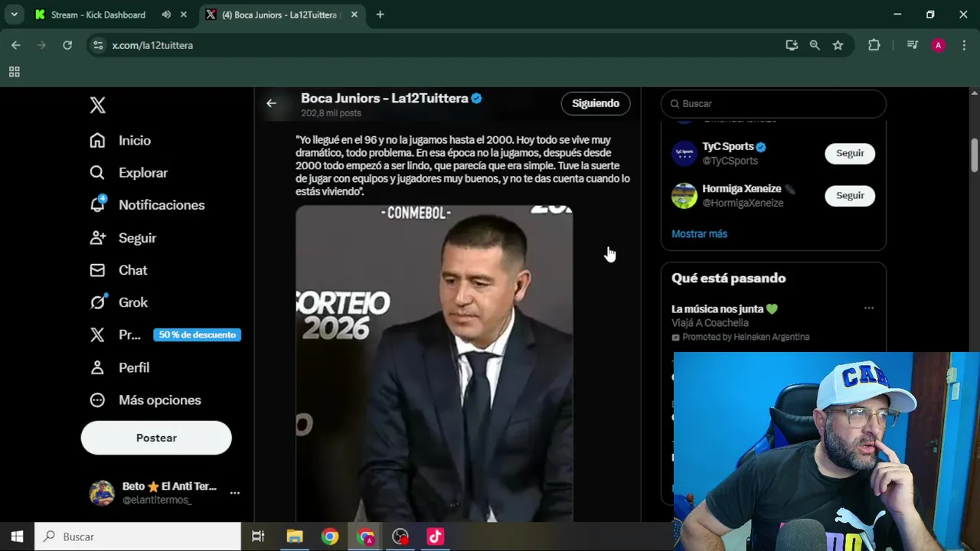Click the address bar URL x.com/la12tuittera
Viewport: 980px width, 551px height.
point(152,46)
